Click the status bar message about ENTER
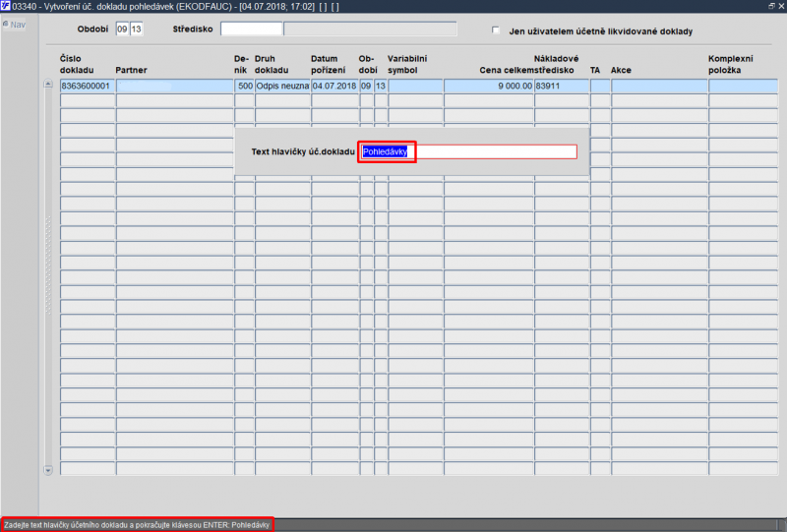 (x=137, y=525)
